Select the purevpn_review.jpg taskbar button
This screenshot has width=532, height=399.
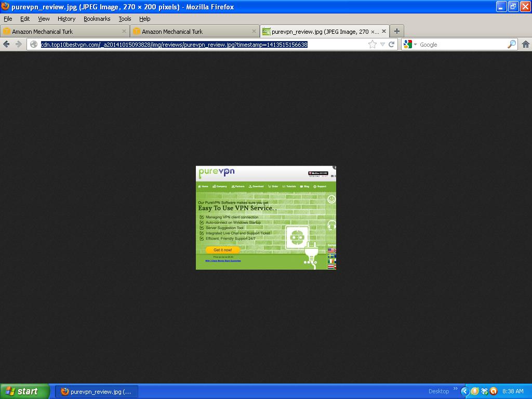97,392
